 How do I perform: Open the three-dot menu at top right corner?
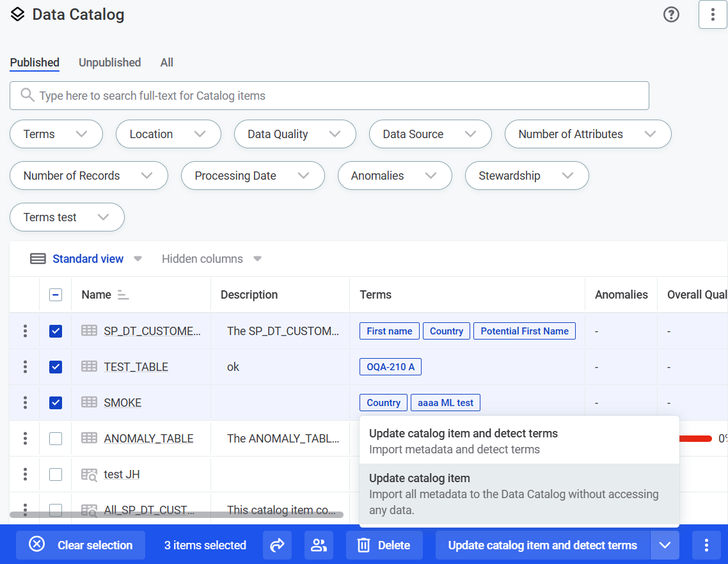pyautogui.click(x=713, y=14)
